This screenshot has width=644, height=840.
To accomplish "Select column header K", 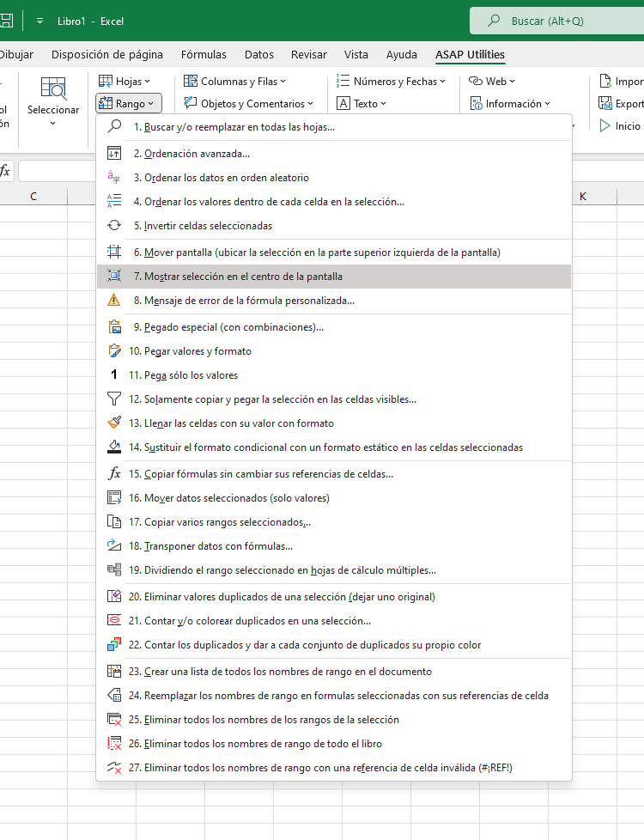I will (583, 196).
